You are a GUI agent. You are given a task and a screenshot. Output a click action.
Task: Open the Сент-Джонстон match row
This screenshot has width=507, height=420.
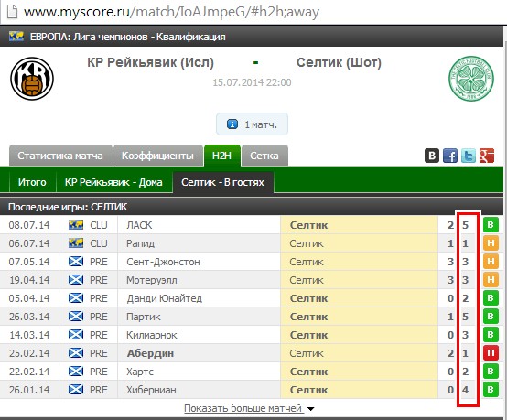click(252, 262)
